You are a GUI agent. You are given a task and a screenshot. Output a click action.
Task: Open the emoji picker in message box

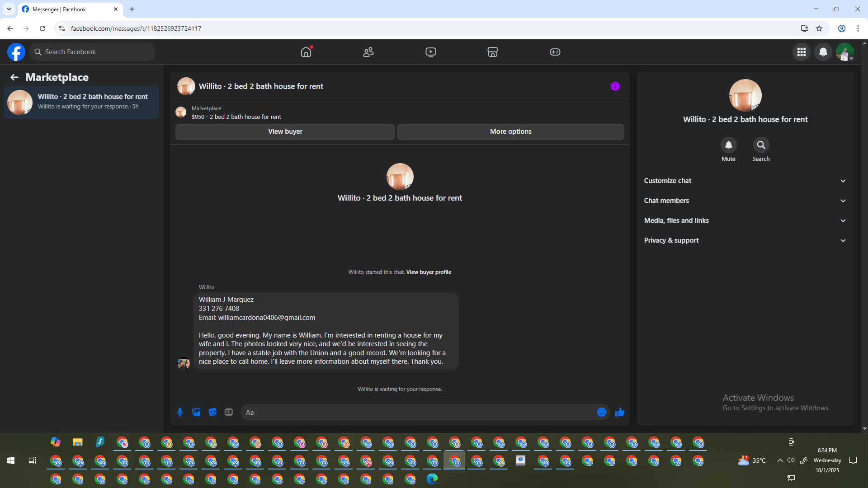click(602, 412)
